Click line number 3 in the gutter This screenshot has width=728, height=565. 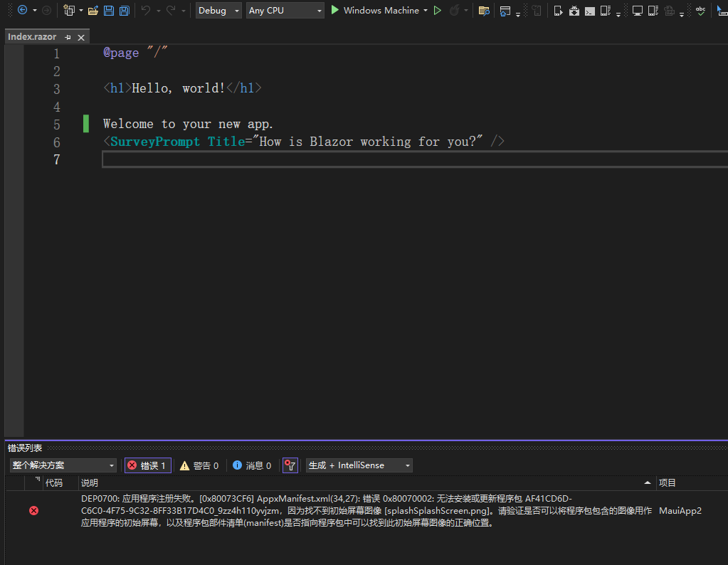click(57, 89)
